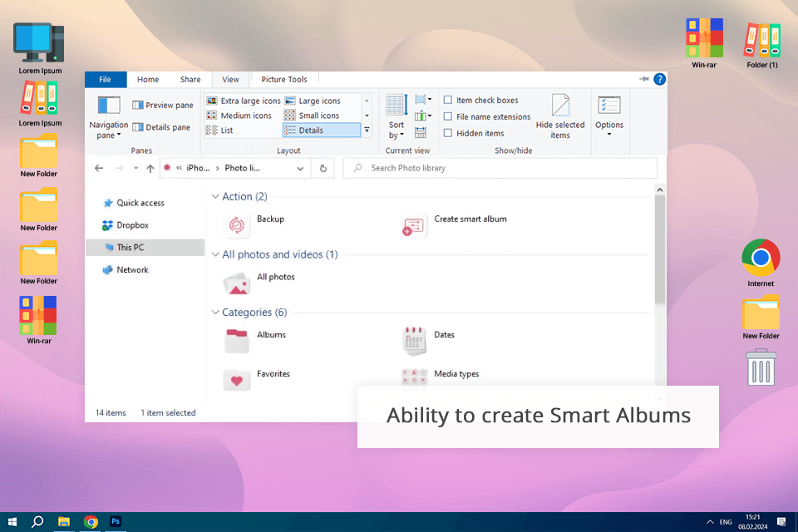Select the Internet Chrome desktop icon
Image resolution: width=798 pixels, height=532 pixels.
761,264
